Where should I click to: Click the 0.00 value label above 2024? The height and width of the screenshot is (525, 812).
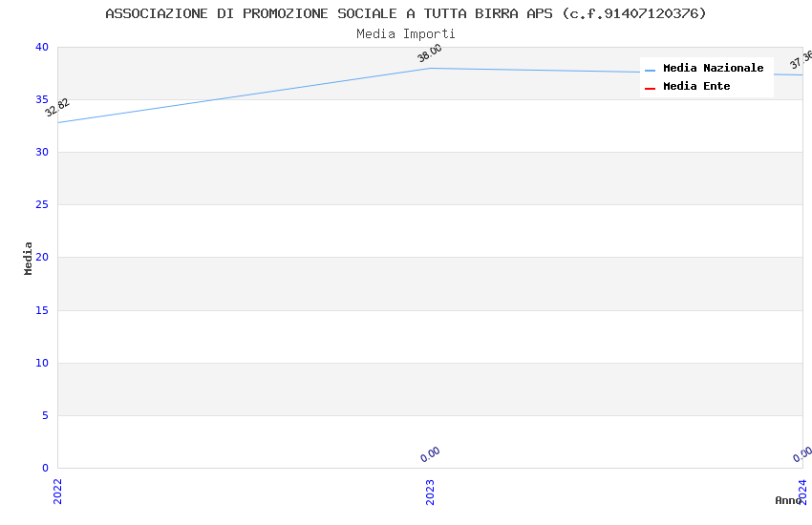[x=802, y=454]
